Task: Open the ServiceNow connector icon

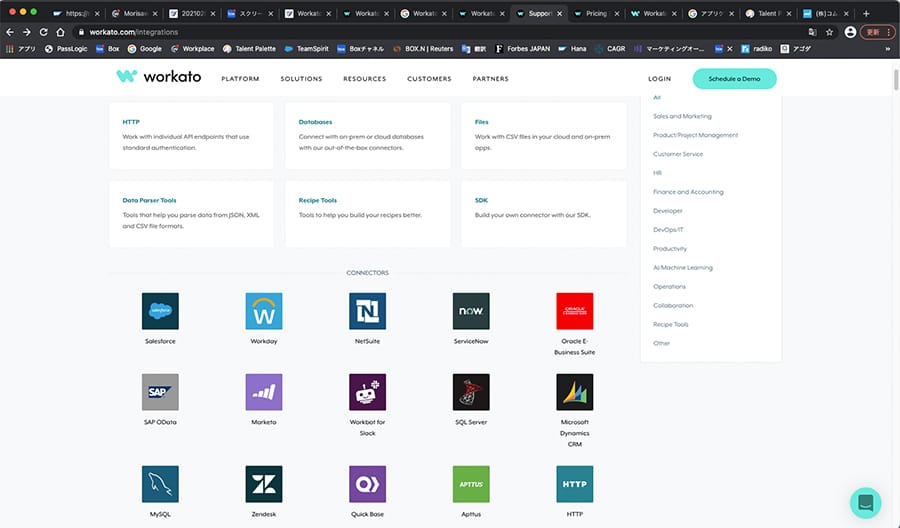Action: (x=471, y=311)
